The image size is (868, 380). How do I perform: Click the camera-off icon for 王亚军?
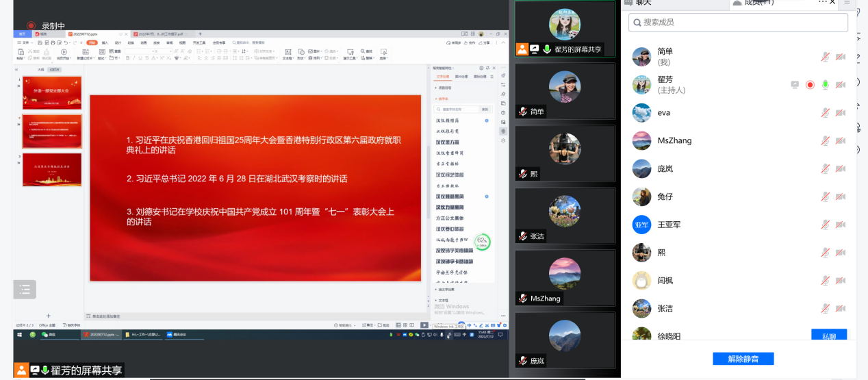(x=840, y=225)
